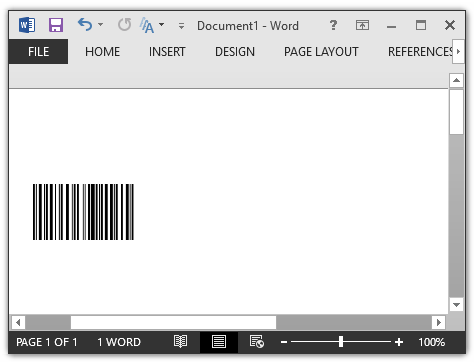Switch to the REFERENCES tab

tap(420, 52)
